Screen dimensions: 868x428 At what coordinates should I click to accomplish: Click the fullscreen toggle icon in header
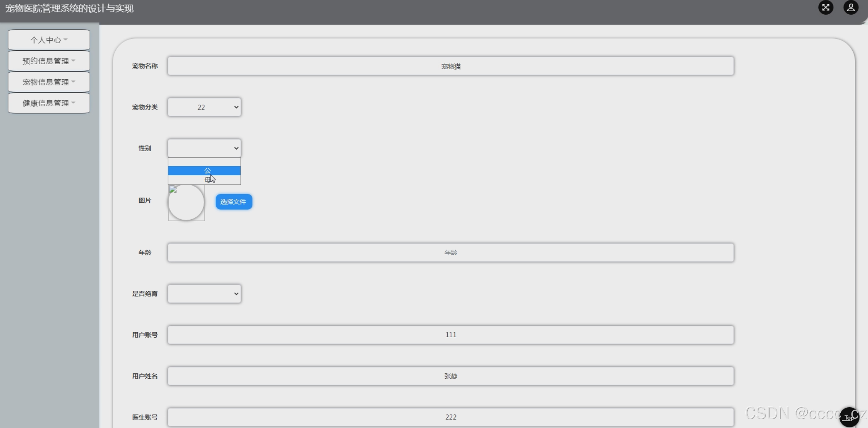point(825,8)
